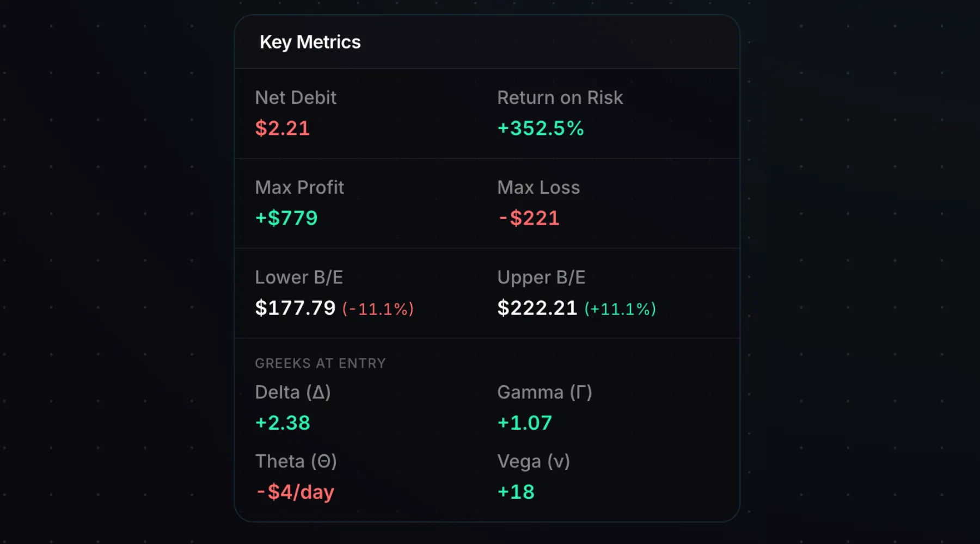
Task: Select the Delta (Δ) value +2.38
Action: 283,422
